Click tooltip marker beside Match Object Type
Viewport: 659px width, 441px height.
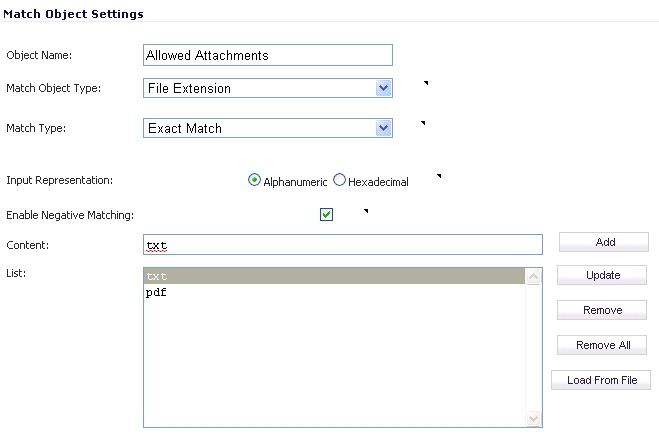(x=426, y=83)
